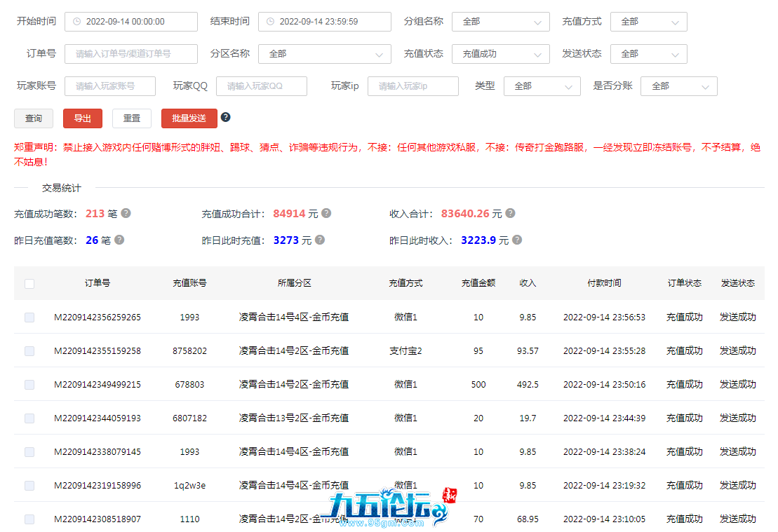
Task: Click help icon next to 批量发送 button
Action: click(225, 117)
